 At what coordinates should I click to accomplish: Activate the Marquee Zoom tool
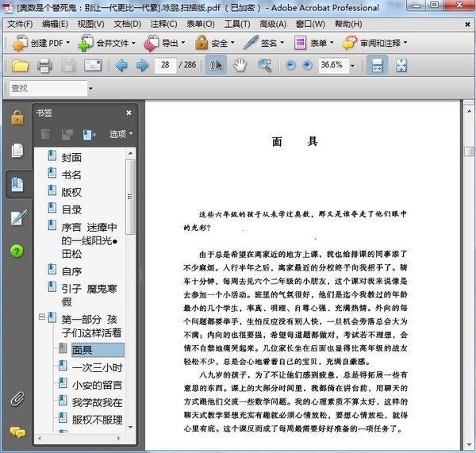point(264,65)
